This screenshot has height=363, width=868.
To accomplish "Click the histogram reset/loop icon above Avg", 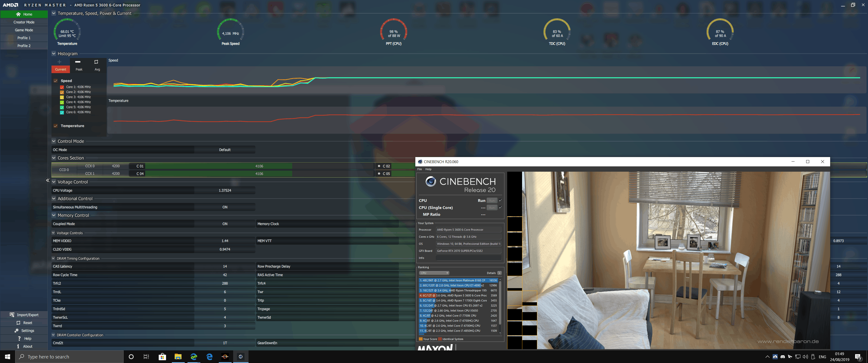I will pyautogui.click(x=96, y=62).
